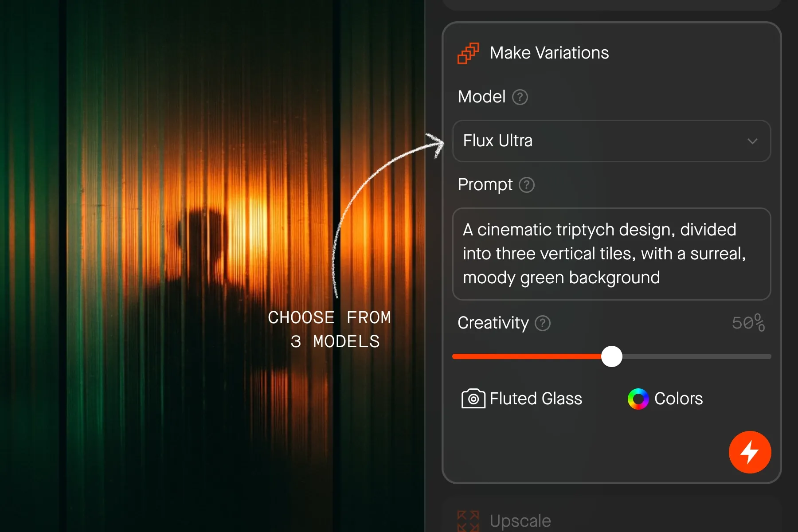Open the Colors option

665,399
